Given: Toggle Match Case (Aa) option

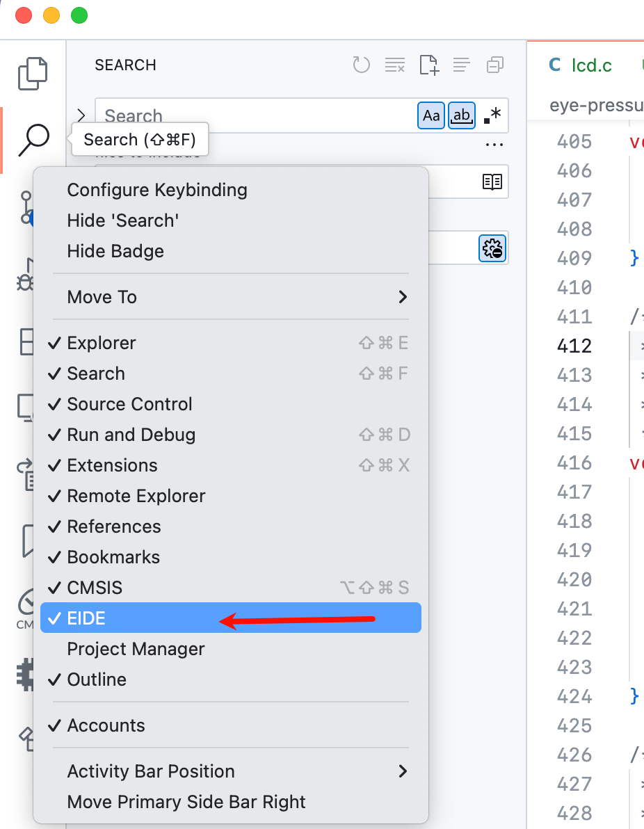Looking at the screenshot, I should [x=431, y=115].
